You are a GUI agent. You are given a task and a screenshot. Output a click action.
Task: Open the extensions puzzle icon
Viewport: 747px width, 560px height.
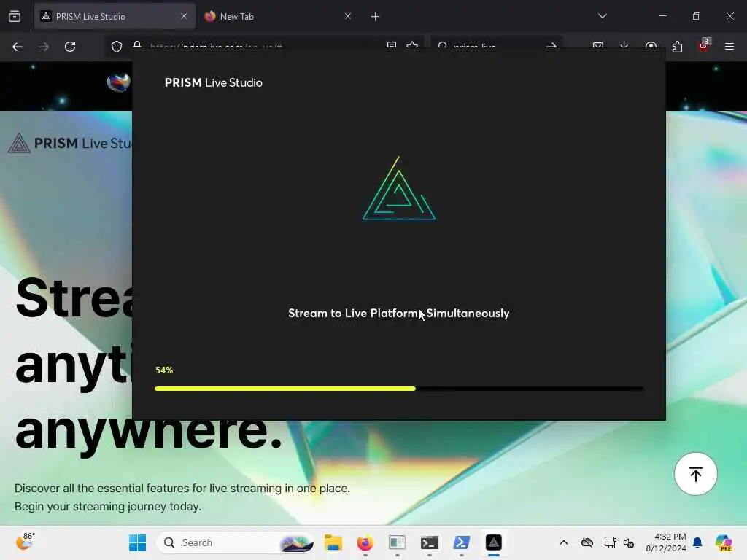(x=677, y=47)
